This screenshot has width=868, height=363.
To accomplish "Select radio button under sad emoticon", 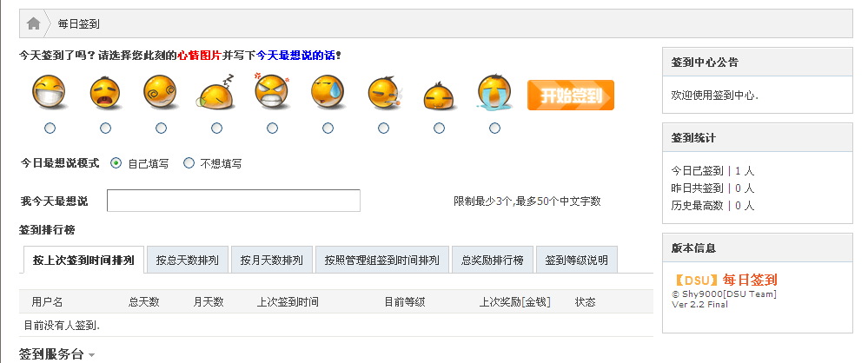I will [x=105, y=129].
